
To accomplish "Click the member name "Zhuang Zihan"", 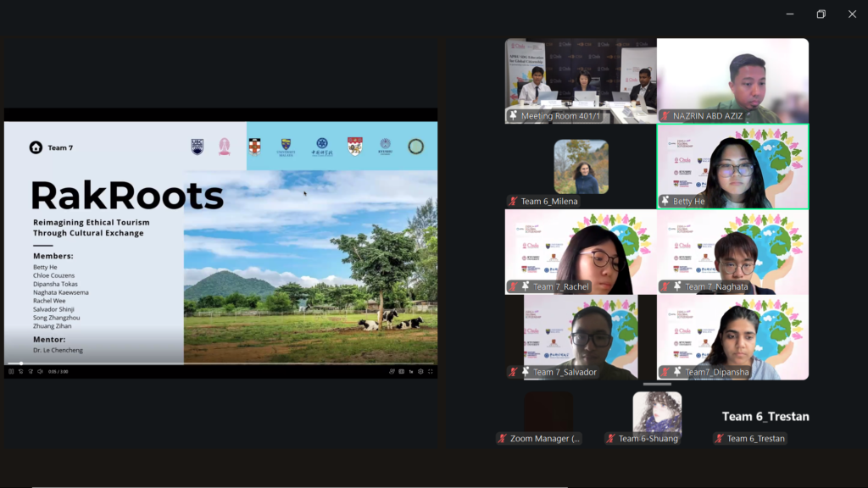I will [52, 326].
